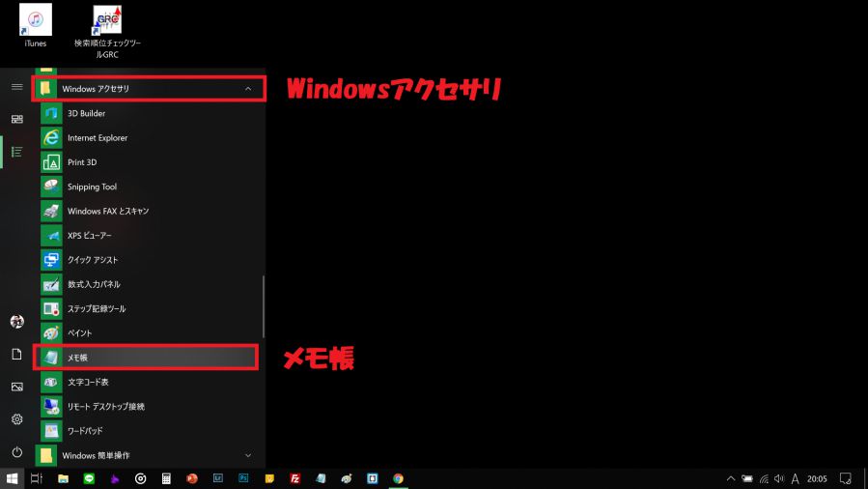Switch to Google Chrome on the taskbar
The image size is (868, 489).
[398, 478]
